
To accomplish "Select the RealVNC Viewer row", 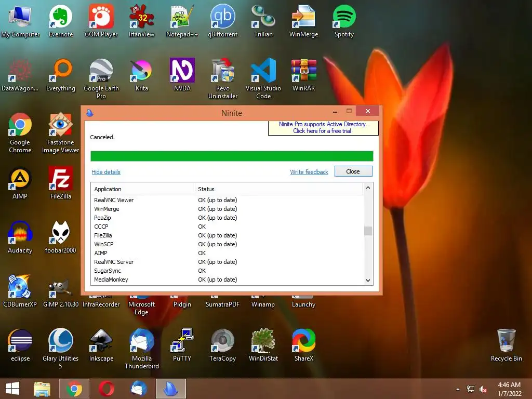I will [x=228, y=200].
